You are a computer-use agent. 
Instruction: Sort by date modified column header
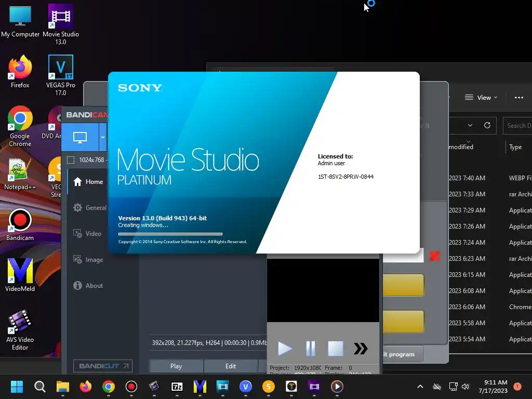(x=461, y=147)
